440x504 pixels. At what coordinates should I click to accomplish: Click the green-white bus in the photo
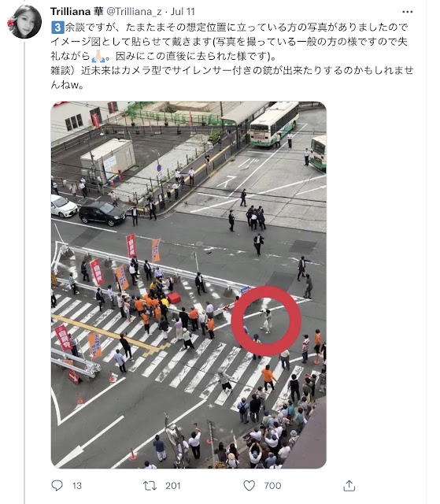point(275,124)
